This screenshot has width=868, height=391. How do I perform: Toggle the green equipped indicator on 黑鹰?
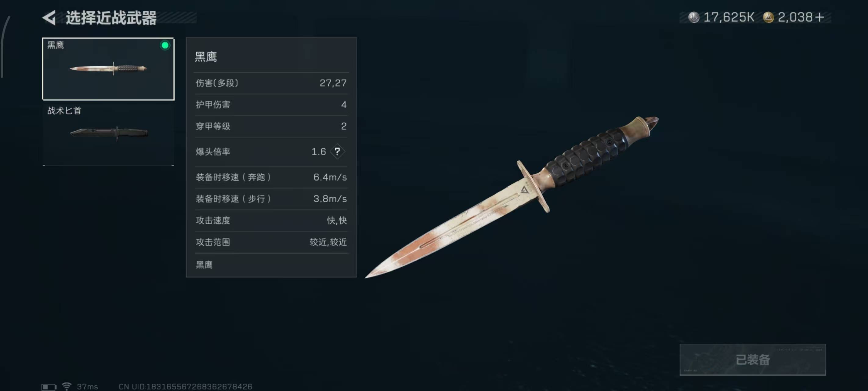(165, 45)
